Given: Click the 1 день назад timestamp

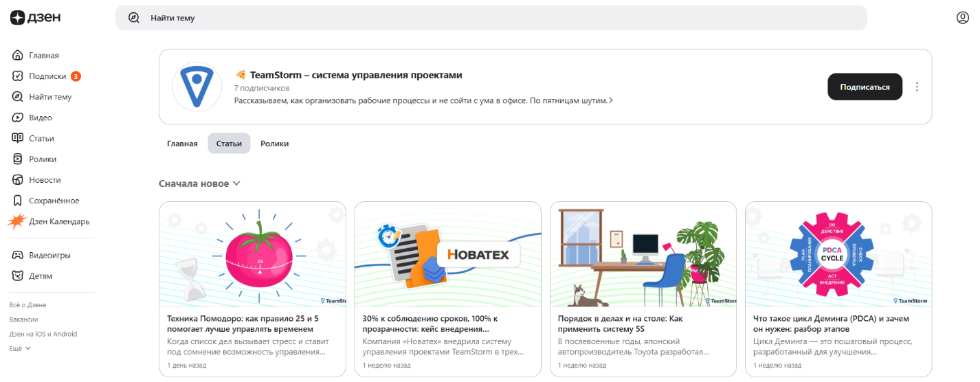Looking at the screenshot, I should (187, 365).
